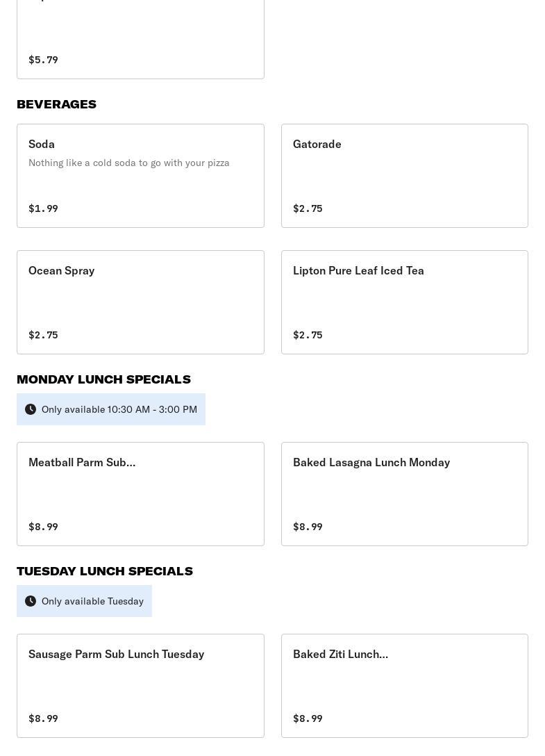545x756 pixels.
Task: Select Baked Lasagna Lunch Monday card
Action: [x=404, y=493]
